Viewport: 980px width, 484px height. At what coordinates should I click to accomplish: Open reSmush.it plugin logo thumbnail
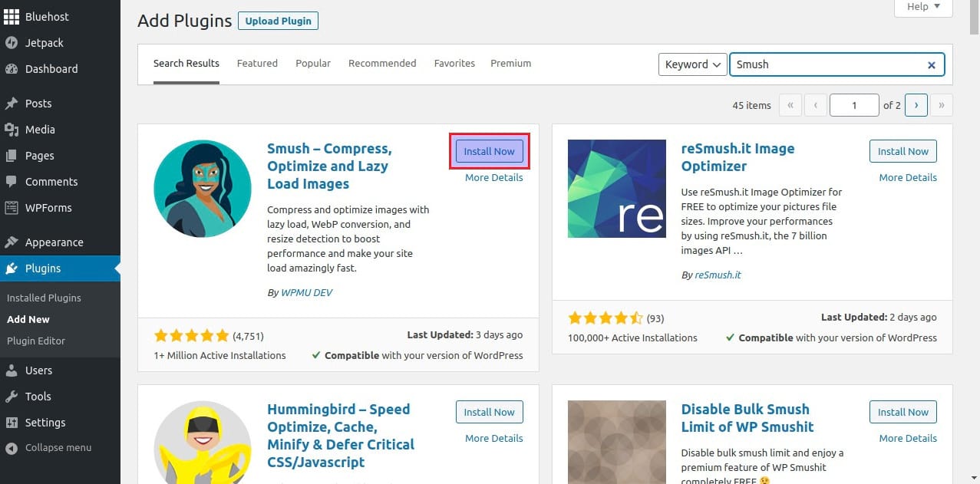pyautogui.click(x=617, y=189)
